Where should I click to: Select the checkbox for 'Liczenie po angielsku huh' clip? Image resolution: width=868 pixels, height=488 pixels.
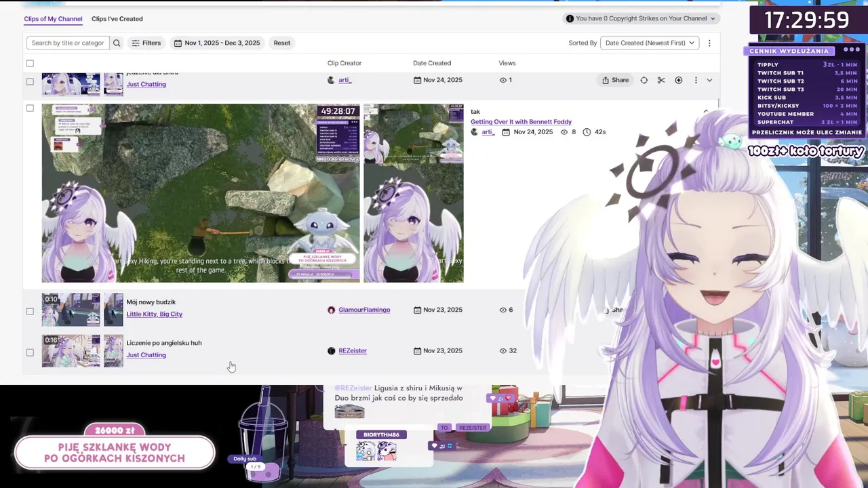30,352
